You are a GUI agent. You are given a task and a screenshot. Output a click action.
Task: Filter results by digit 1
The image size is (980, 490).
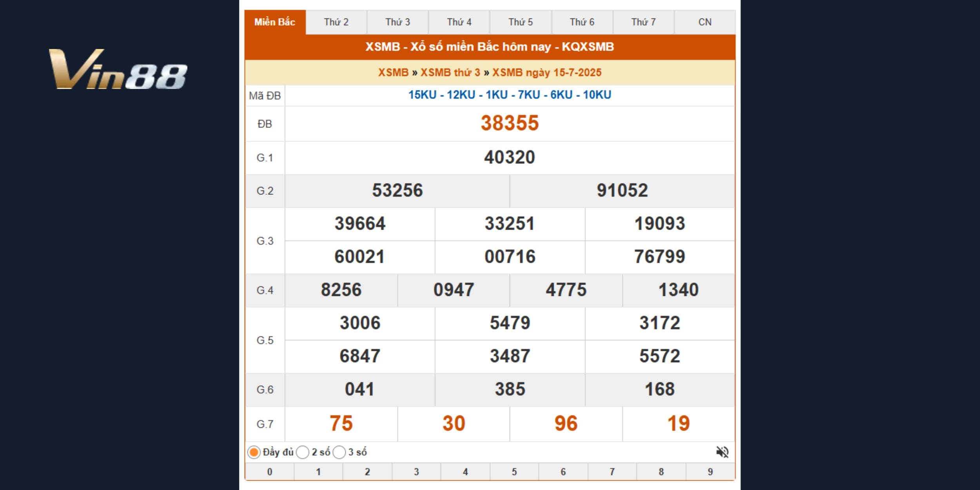[x=318, y=472]
